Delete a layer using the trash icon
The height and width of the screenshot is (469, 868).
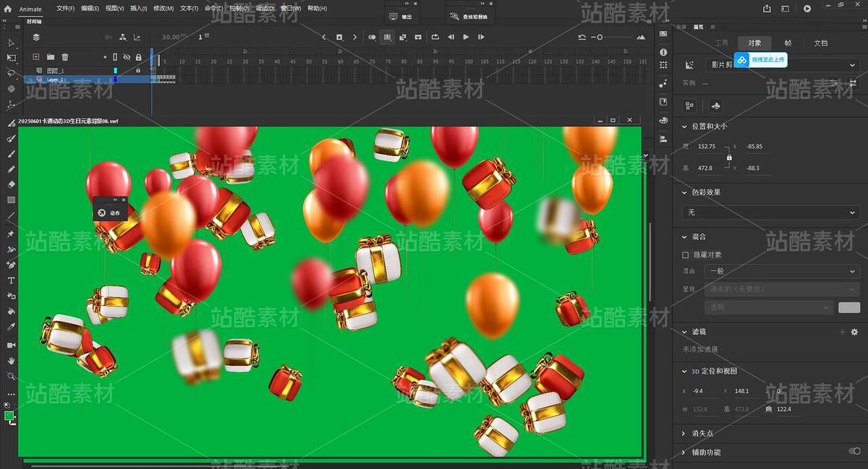65,56
